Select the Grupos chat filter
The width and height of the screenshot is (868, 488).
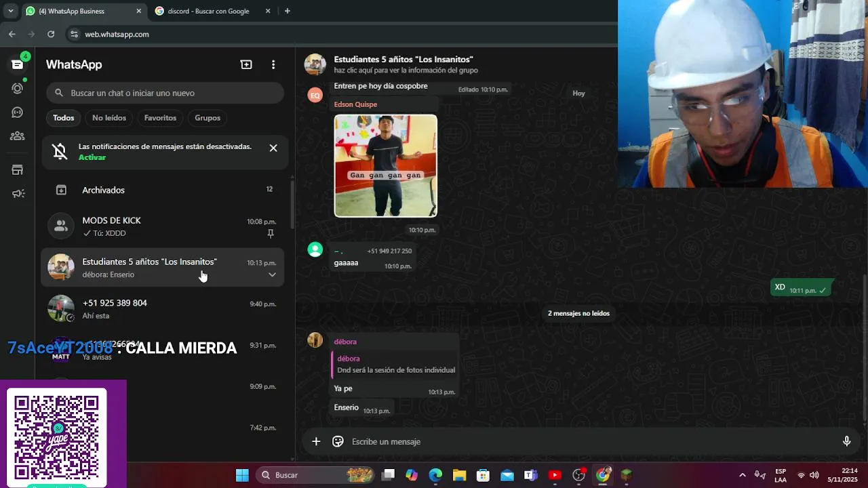click(x=208, y=118)
